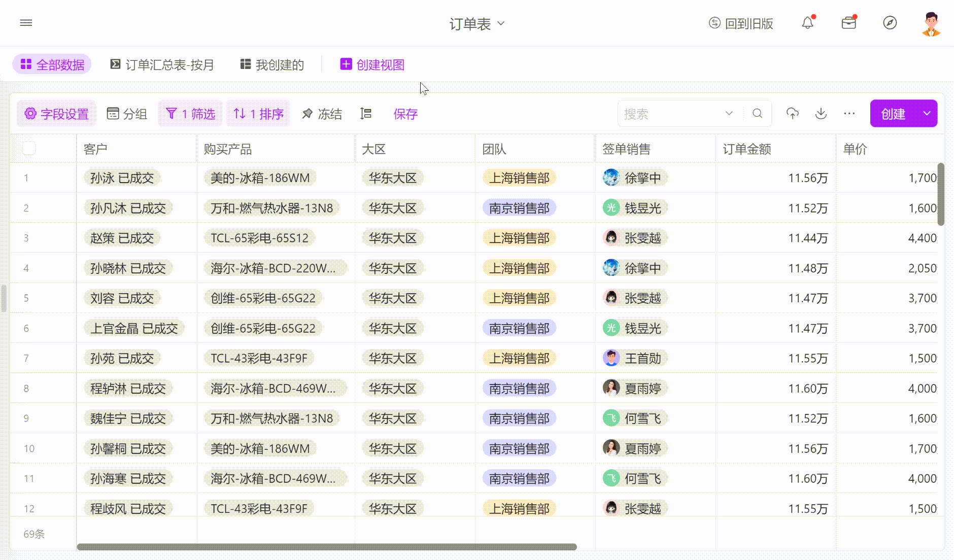Toggle the select-all header checkbox
The height and width of the screenshot is (560, 954).
[29, 148]
